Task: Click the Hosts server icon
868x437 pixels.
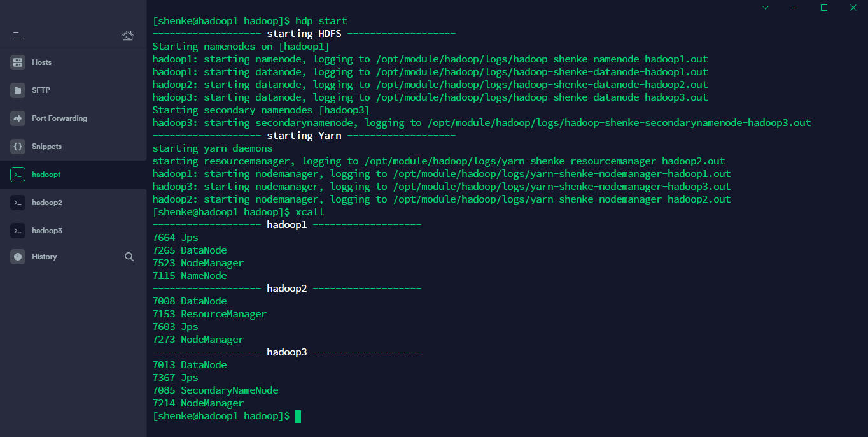Action: coord(18,62)
